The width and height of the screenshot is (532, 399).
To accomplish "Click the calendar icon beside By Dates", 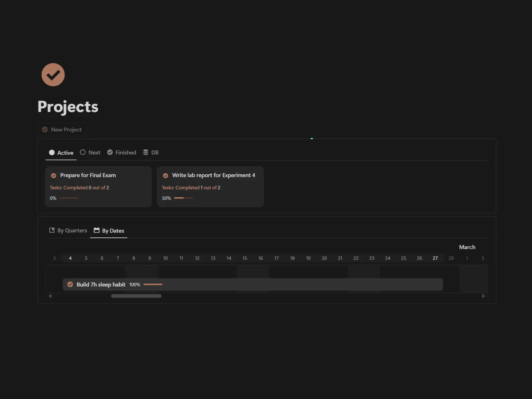I will tap(97, 230).
